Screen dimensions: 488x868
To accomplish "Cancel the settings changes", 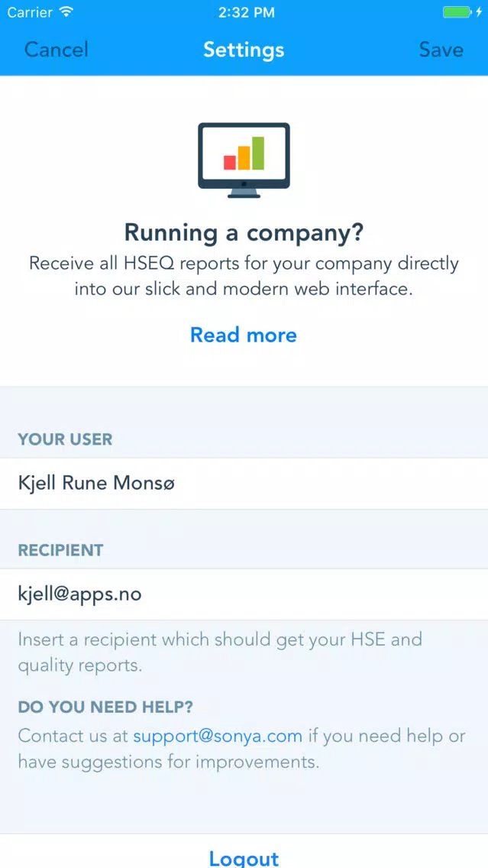I will [x=57, y=50].
